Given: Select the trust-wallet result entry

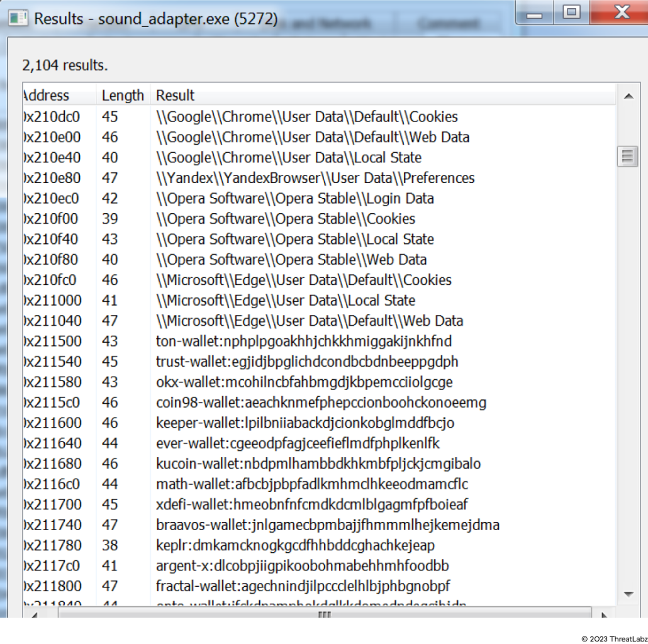Looking at the screenshot, I should tap(306, 362).
